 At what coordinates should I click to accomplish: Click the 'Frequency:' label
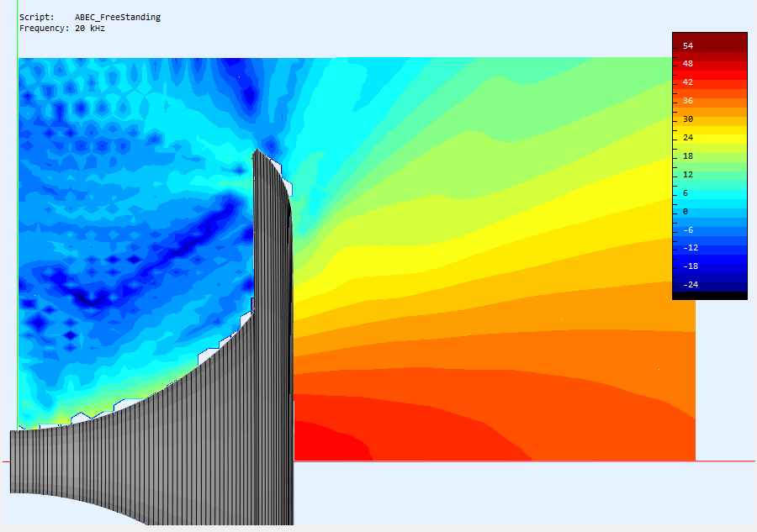pyautogui.click(x=45, y=29)
